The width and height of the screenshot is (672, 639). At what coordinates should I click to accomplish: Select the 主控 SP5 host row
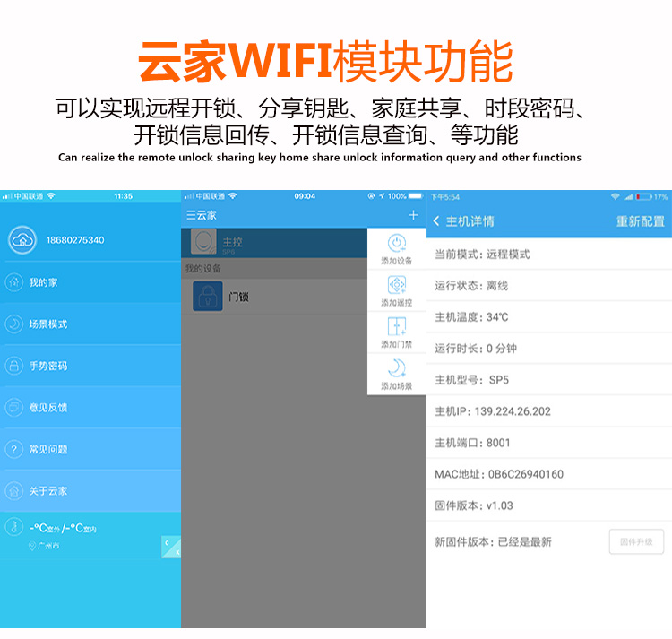(x=274, y=243)
